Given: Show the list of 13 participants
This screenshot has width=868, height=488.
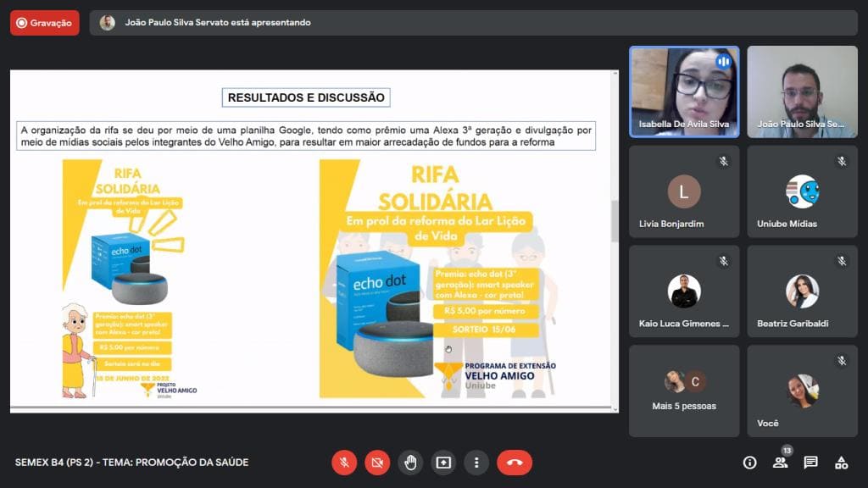Looking at the screenshot, I should [x=781, y=463].
